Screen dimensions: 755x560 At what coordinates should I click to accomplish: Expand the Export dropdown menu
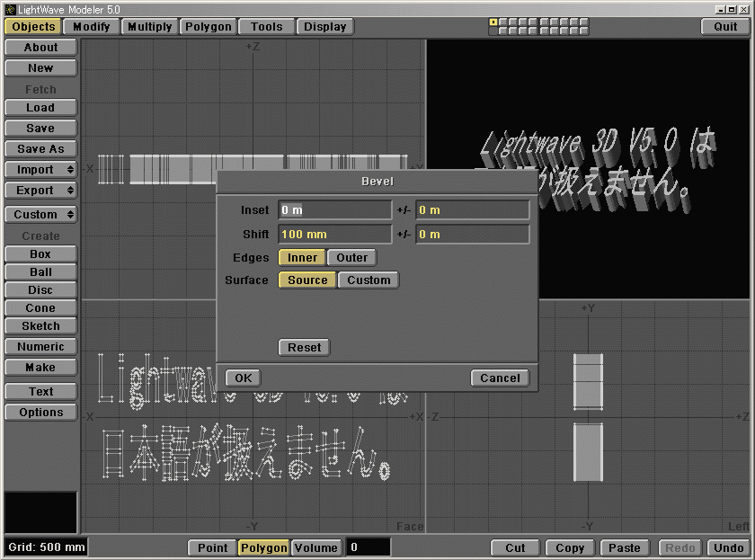pos(40,191)
